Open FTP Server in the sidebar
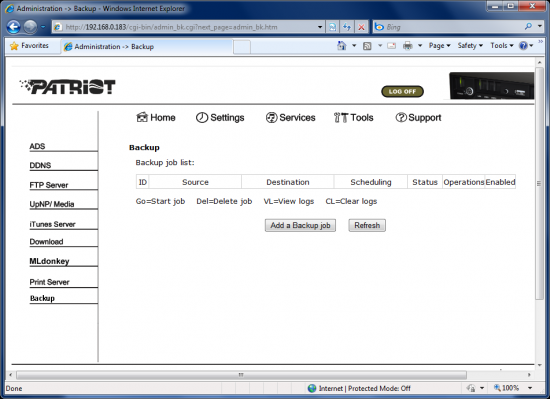Viewport: 550px width, 399px height. [49, 185]
